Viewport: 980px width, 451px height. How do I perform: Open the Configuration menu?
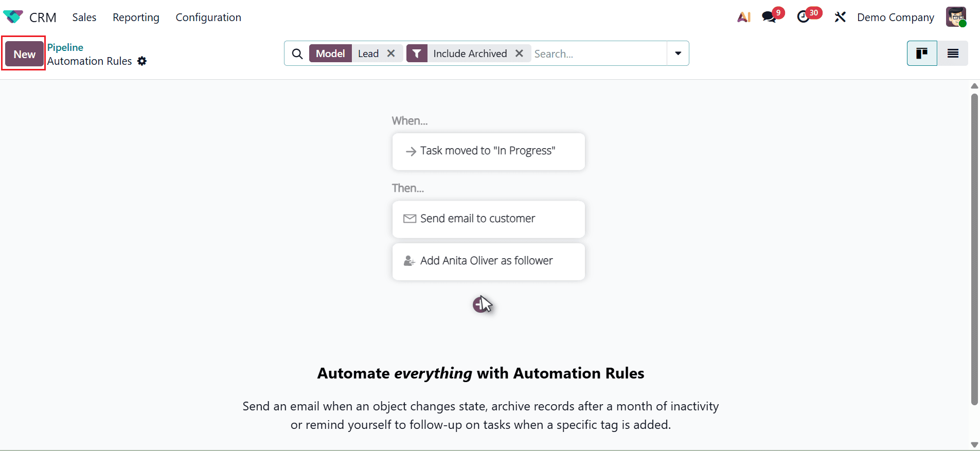[208, 17]
